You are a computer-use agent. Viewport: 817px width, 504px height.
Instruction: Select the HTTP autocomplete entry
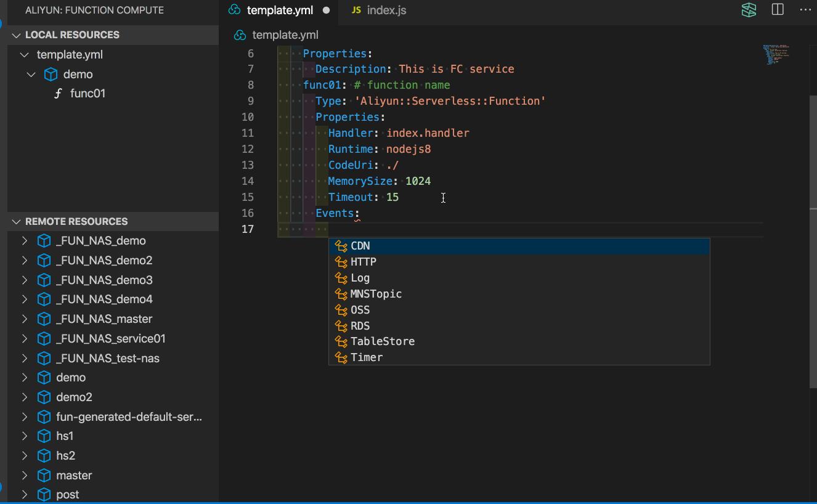tap(364, 261)
